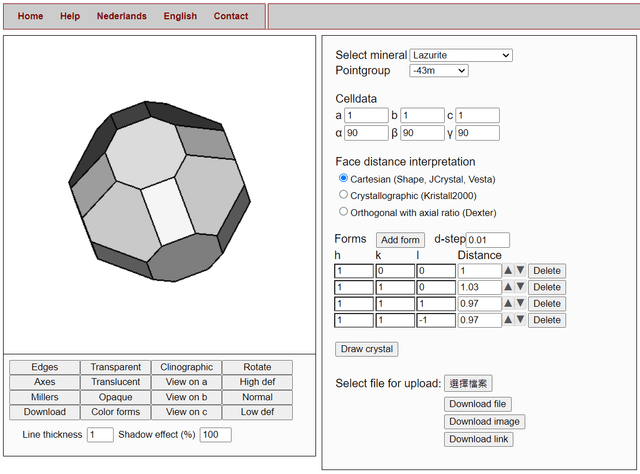
Task: Switch language to Nederlands
Action: [x=121, y=16]
